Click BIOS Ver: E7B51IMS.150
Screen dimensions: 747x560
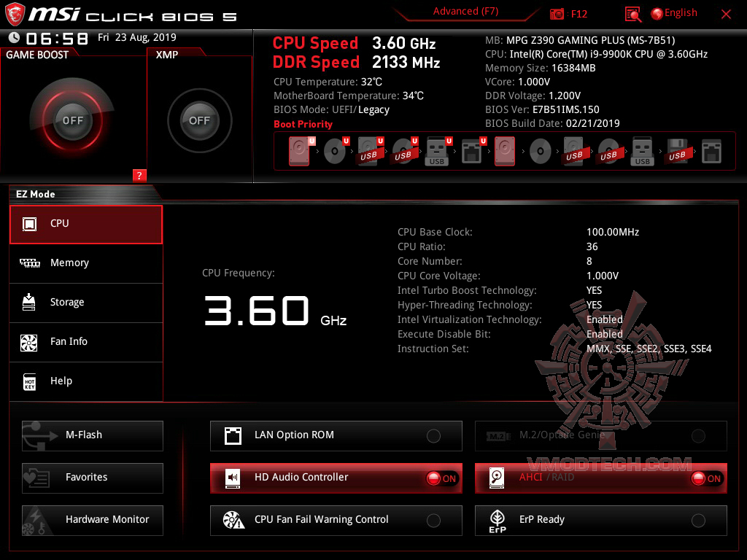coord(542,109)
